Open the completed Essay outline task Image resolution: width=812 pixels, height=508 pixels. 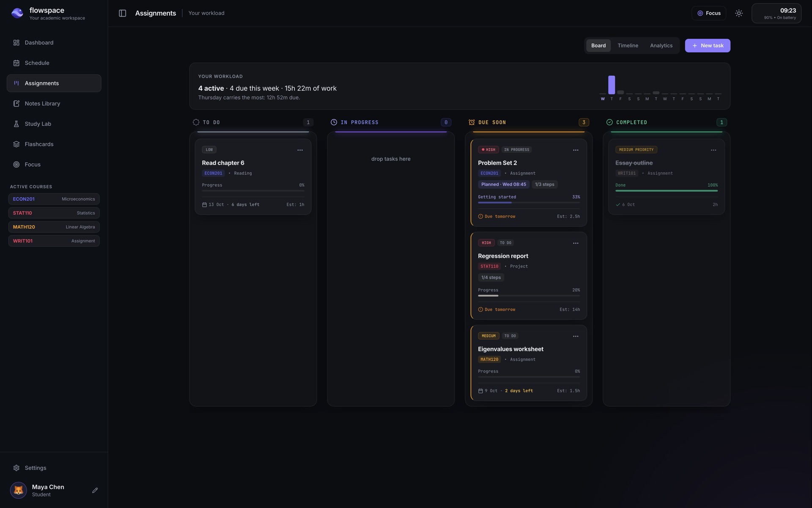point(667,177)
